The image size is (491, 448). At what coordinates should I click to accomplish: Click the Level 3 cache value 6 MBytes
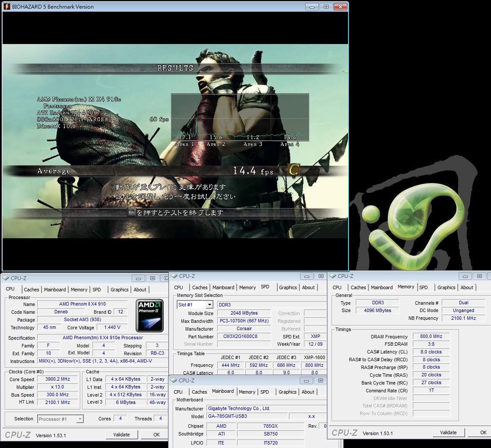pyautogui.click(x=126, y=402)
